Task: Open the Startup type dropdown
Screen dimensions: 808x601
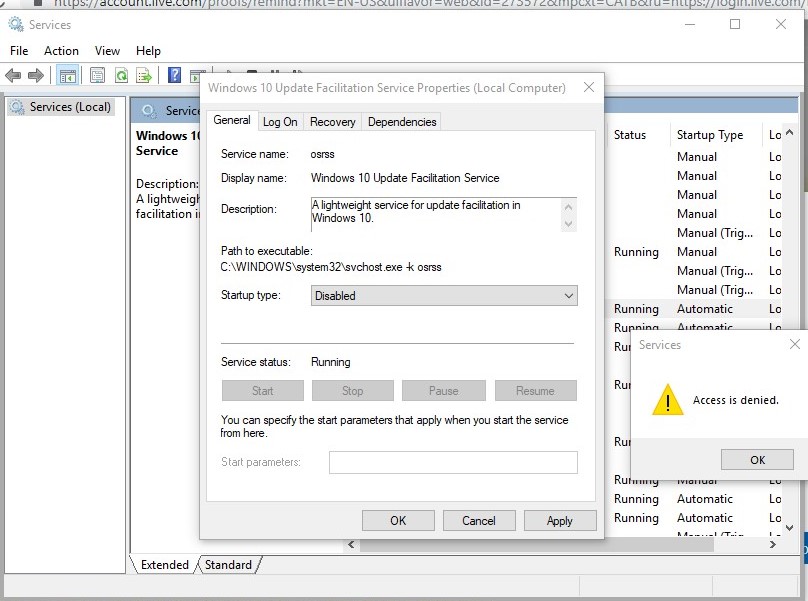Action: coord(444,296)
